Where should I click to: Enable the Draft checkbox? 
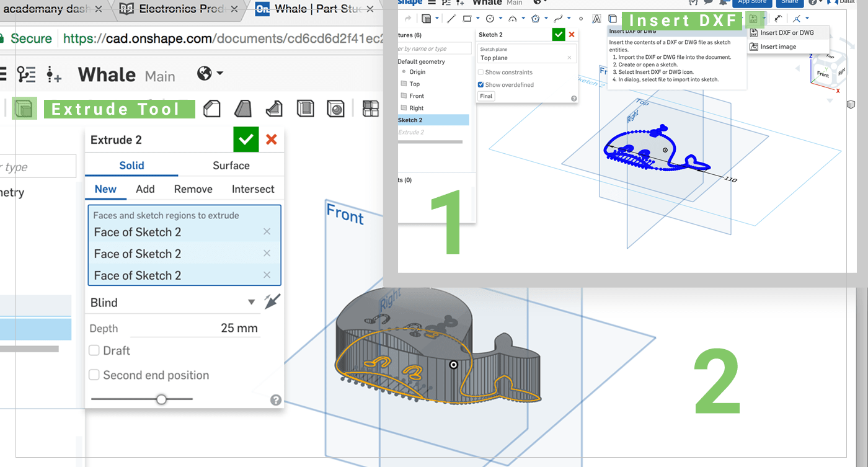tap(94, 350)
